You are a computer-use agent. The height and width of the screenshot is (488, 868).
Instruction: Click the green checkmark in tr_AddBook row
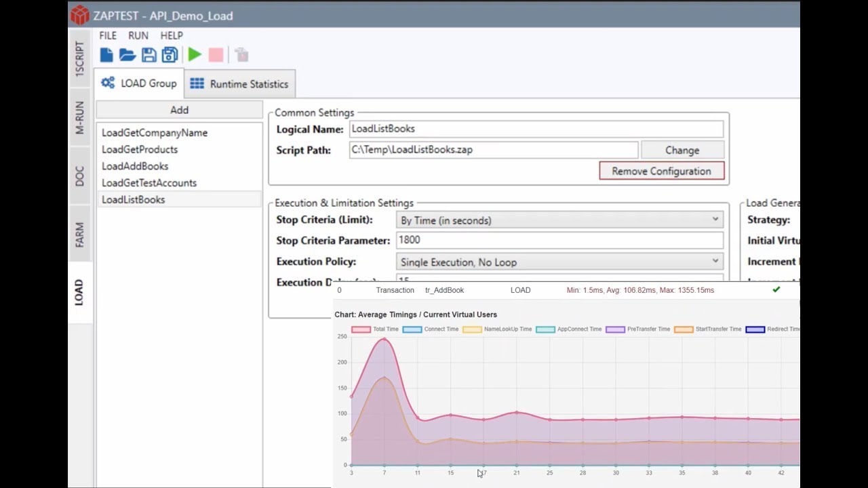click(776, 289)
